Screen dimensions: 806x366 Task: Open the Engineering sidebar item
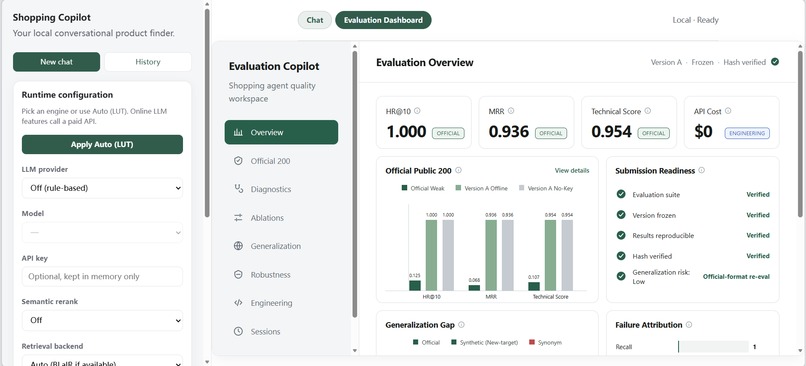click(281, 303)
